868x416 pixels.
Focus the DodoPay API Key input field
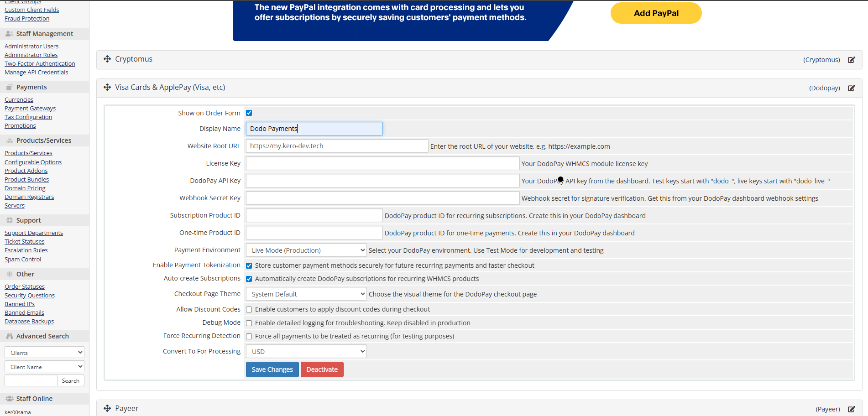click(x=382, y=181)
